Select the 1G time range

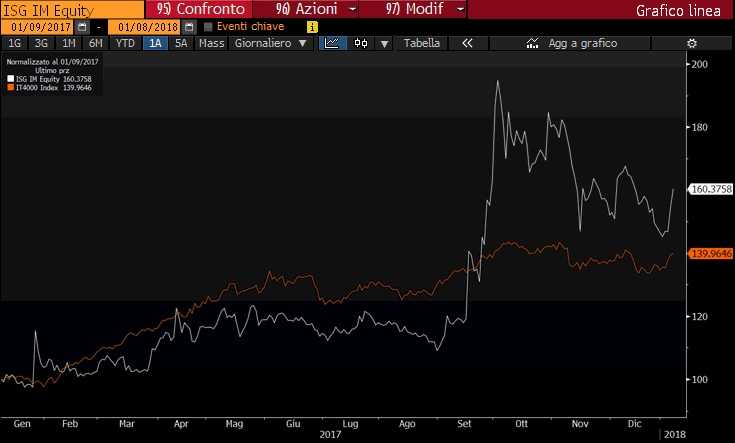click(x=15, y=43)
